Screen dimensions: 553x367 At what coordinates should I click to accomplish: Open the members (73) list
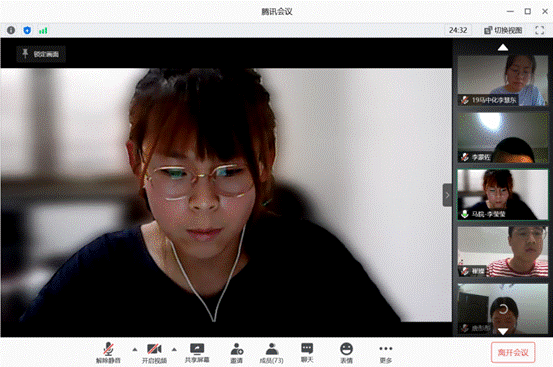pos(271,353)
